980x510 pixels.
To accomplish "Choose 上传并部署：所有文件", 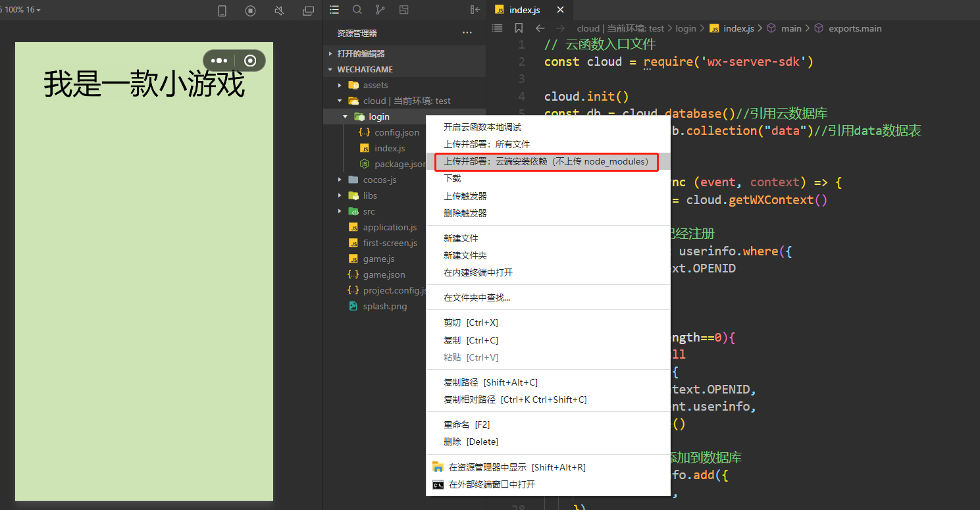I will tap(548, 144).
